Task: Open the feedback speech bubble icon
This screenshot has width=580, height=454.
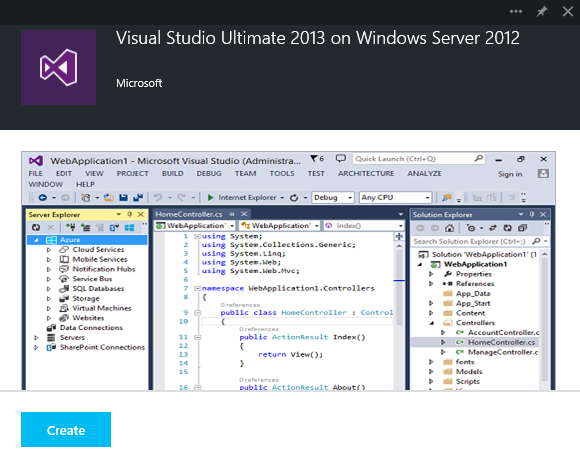Action: pos(341,159)
